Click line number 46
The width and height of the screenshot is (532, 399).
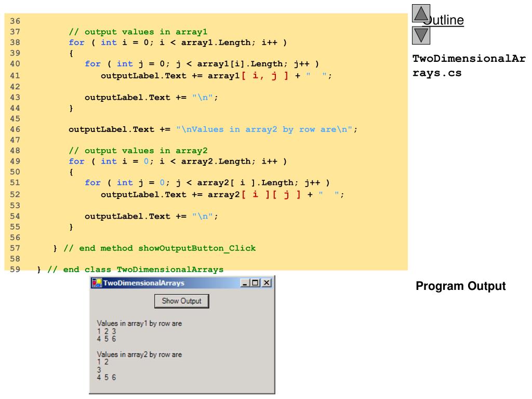15,129
